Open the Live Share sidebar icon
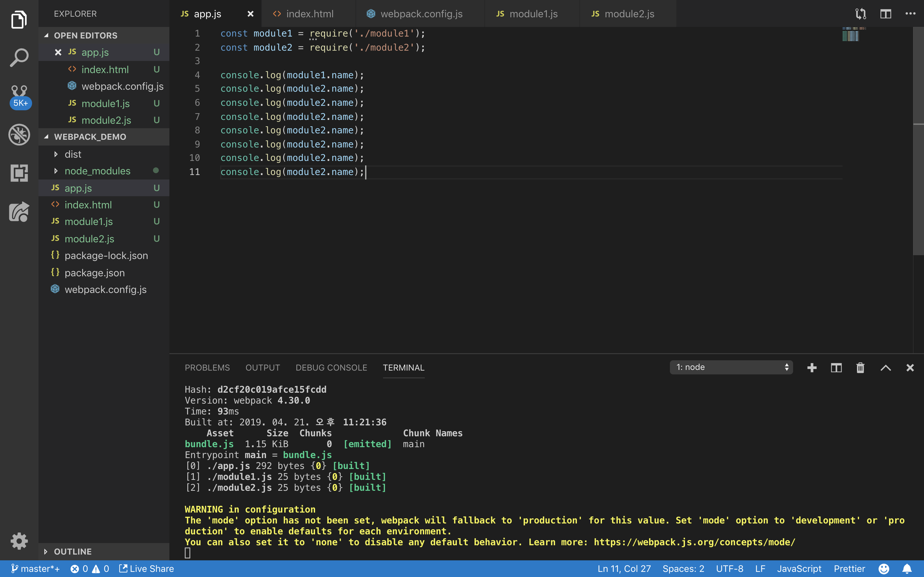 pos(19,212)
